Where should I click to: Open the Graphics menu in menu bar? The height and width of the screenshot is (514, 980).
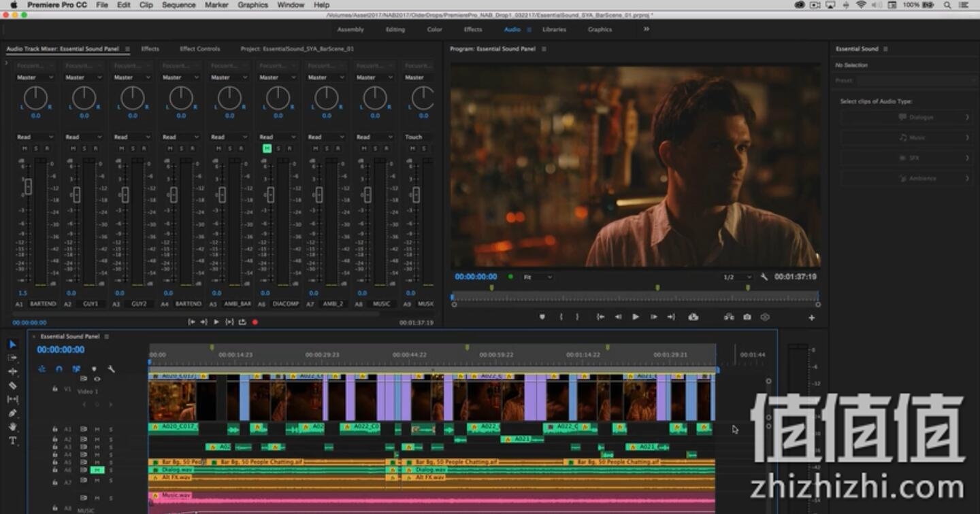[252, 5]
